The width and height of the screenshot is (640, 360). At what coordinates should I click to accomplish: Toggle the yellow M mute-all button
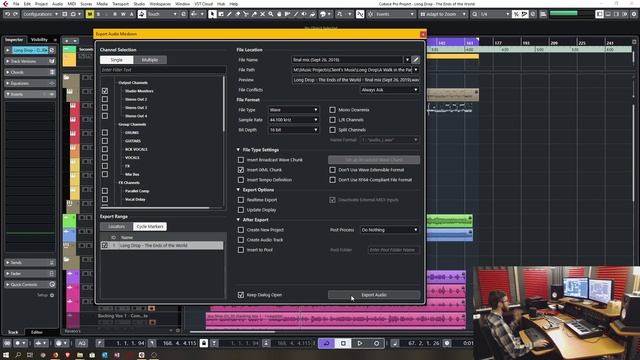pyautogui.click(x=89, y=14)
